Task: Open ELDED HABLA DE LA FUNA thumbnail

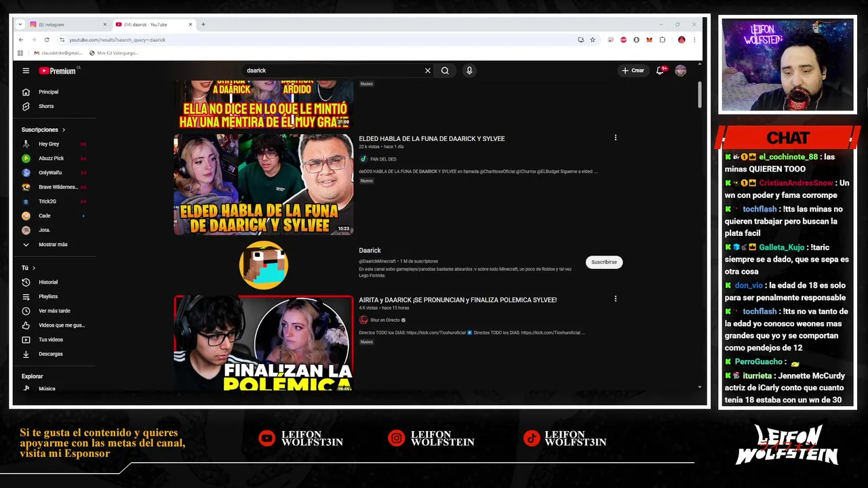Action: pos(263,184)
